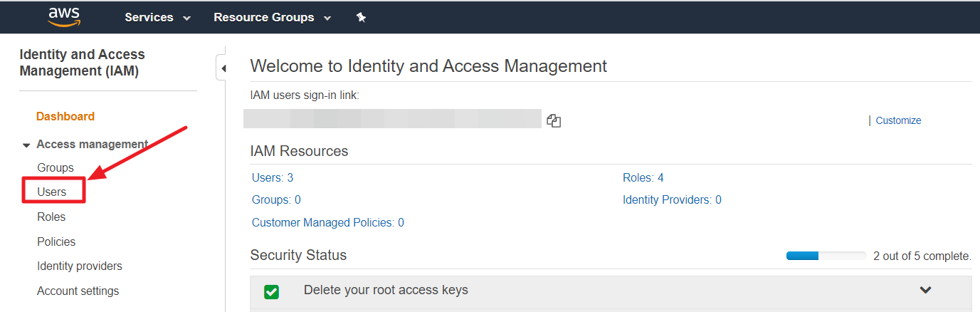Click the Users: 3 resource link

pos(273,177)
